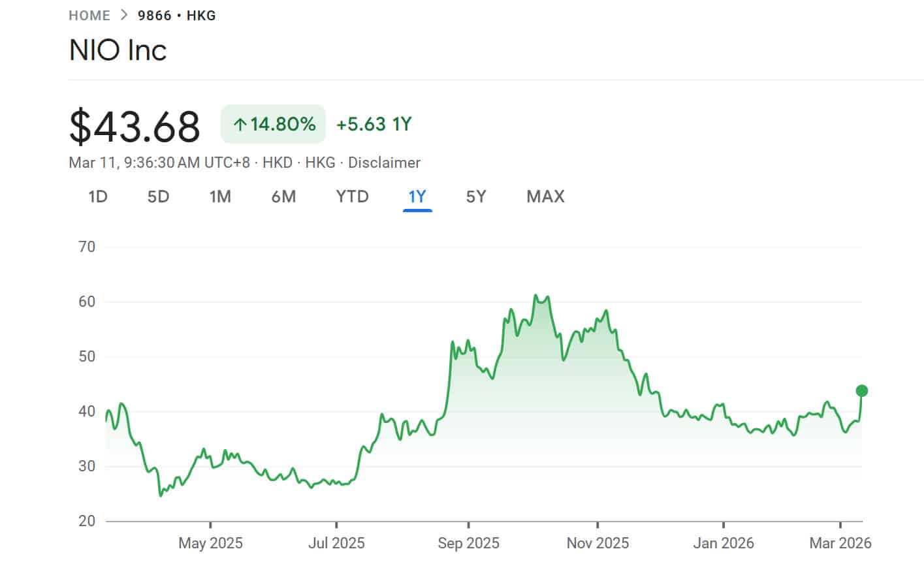Click the green up arrow in percent badge

[240, 124]
